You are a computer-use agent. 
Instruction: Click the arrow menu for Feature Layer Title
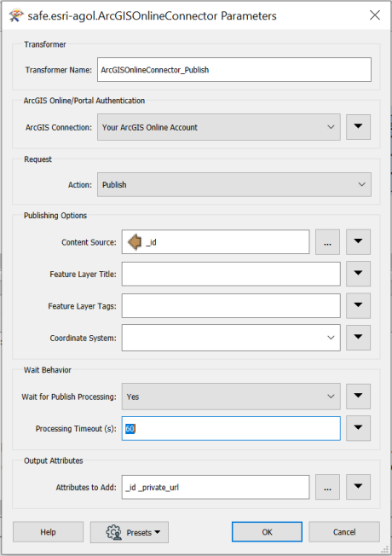(358, 274)
